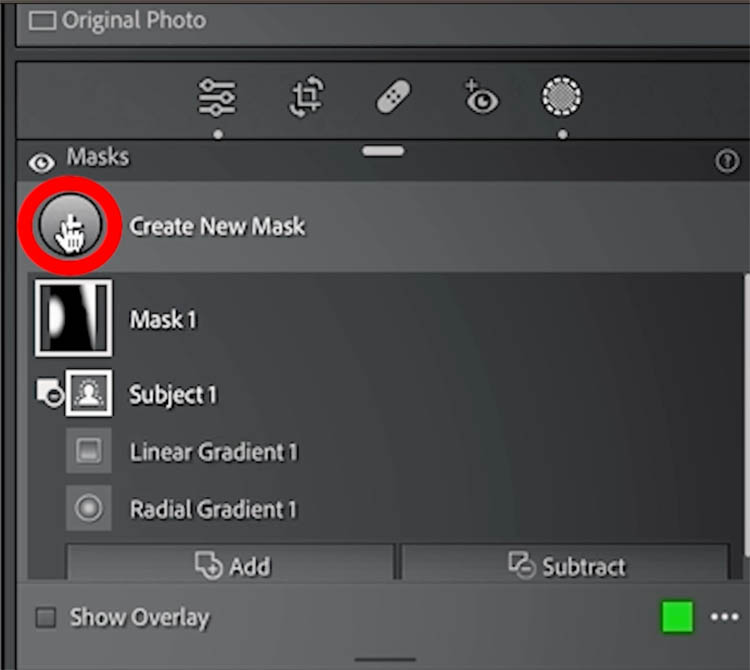750x670 pixels.
Task: Open overlay options three-dot menu
Action: pos(725,617)
